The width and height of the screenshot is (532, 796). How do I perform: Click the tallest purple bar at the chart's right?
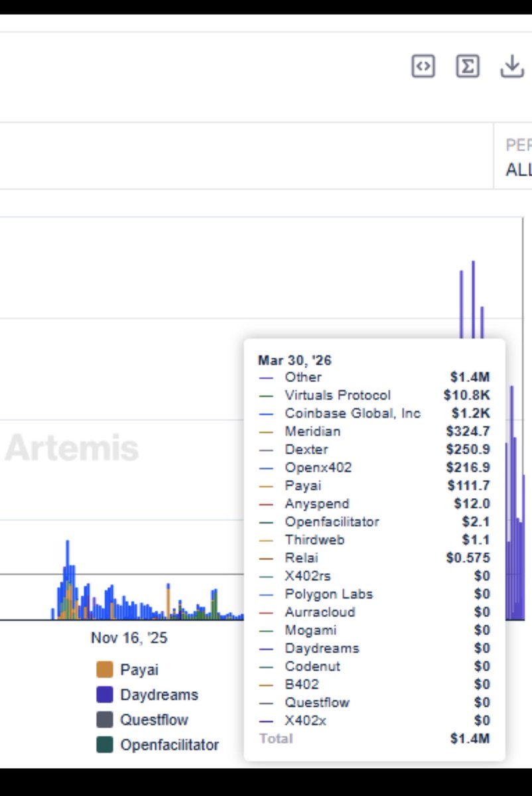[473, 300]
